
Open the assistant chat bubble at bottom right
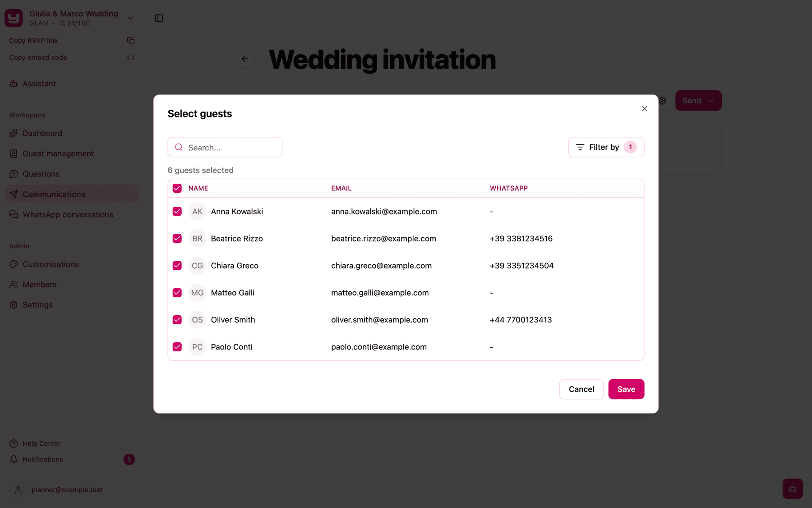click(793, 489)
